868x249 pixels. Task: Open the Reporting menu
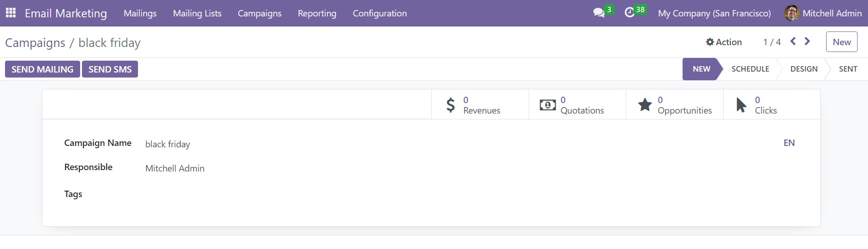317,13
